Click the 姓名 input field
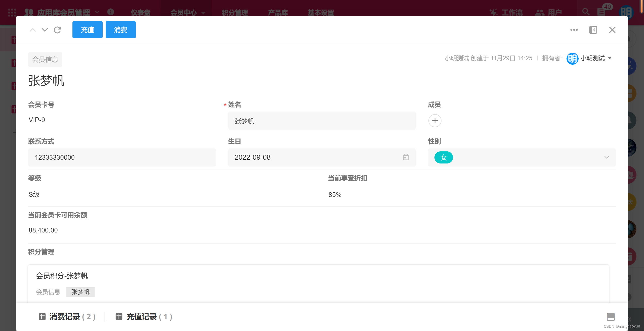The height and width of the screenshot is (331, 644). (322, 121)
